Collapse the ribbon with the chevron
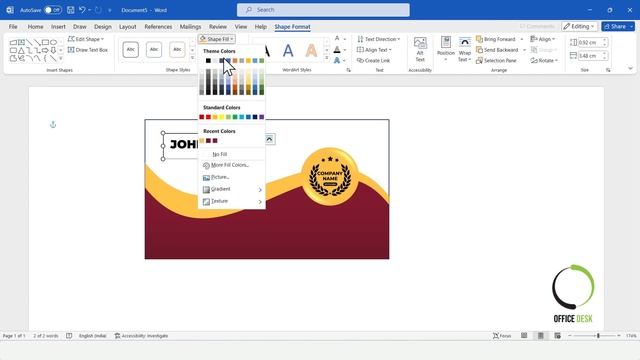 [630, 69]
